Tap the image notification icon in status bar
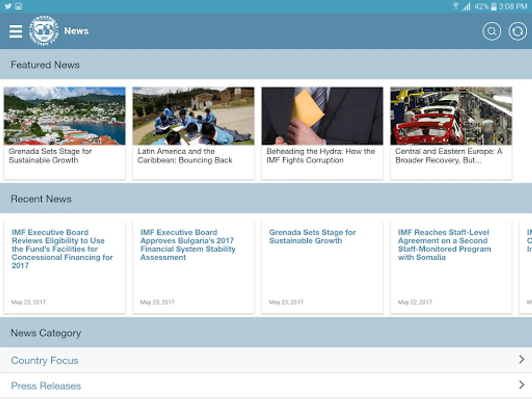This screenshot has height=399, width=532. coord(18,6)
